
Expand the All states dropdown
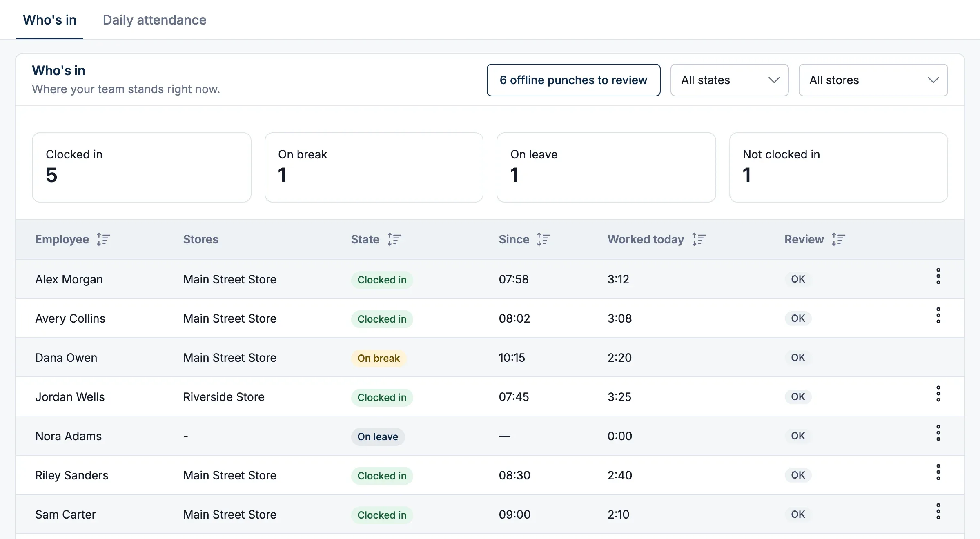pos(729,80)
